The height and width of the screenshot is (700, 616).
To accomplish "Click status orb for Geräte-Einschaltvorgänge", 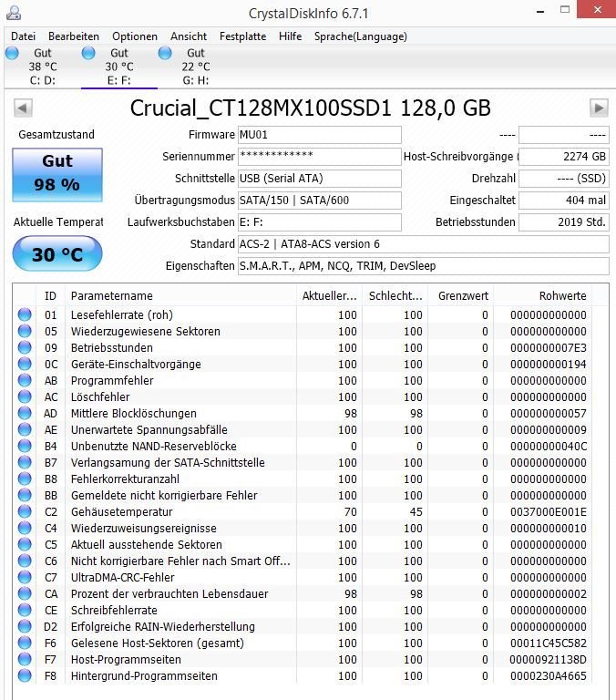I will [x=25, y=364].
